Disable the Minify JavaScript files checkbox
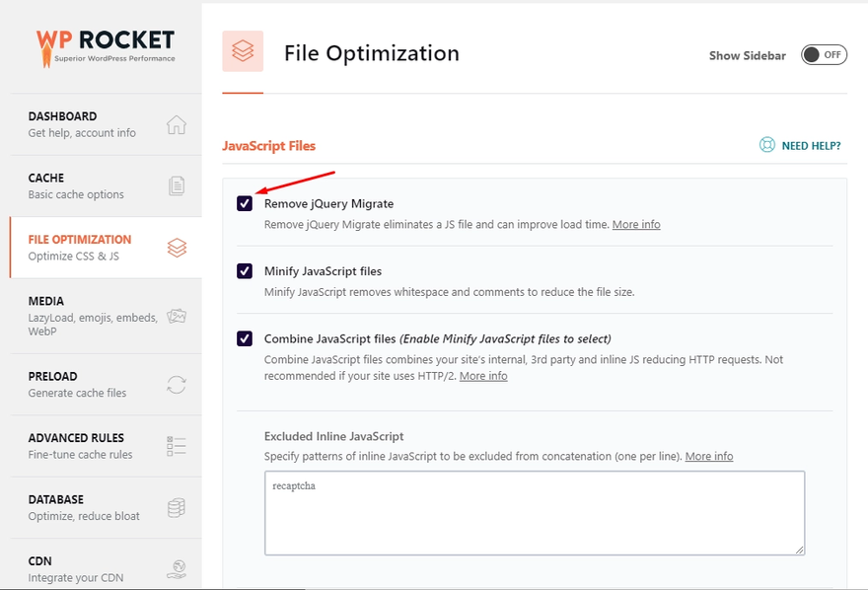The width and height of the screenshot is (868, 590). (245, 271)
